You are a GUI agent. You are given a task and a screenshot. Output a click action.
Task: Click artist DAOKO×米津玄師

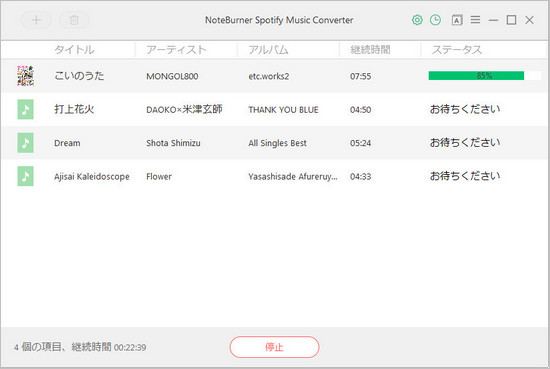(184, 109)
